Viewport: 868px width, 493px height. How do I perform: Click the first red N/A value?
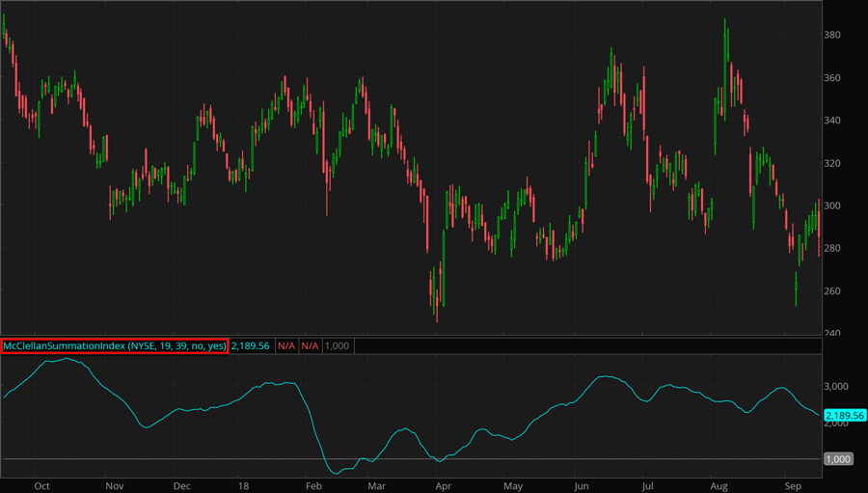click(x=286, y=345)
